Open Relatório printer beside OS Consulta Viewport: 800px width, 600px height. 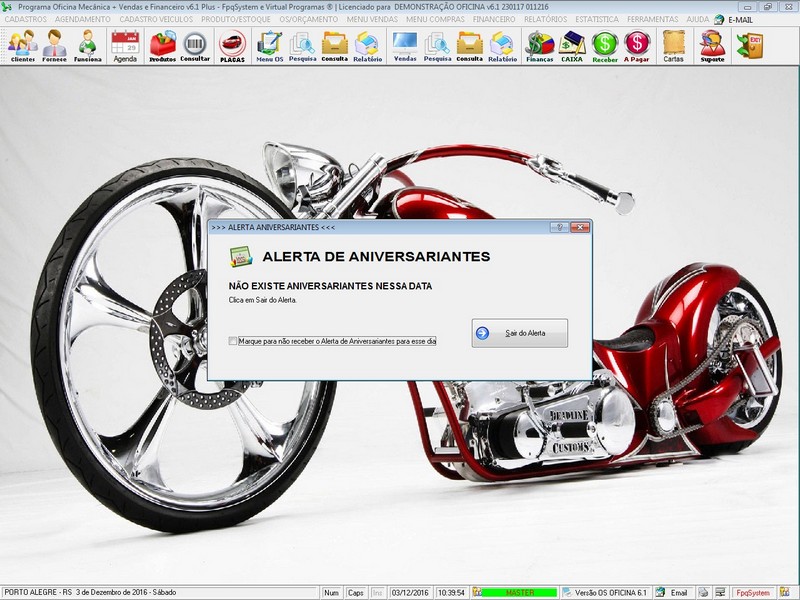pos(367,46)
